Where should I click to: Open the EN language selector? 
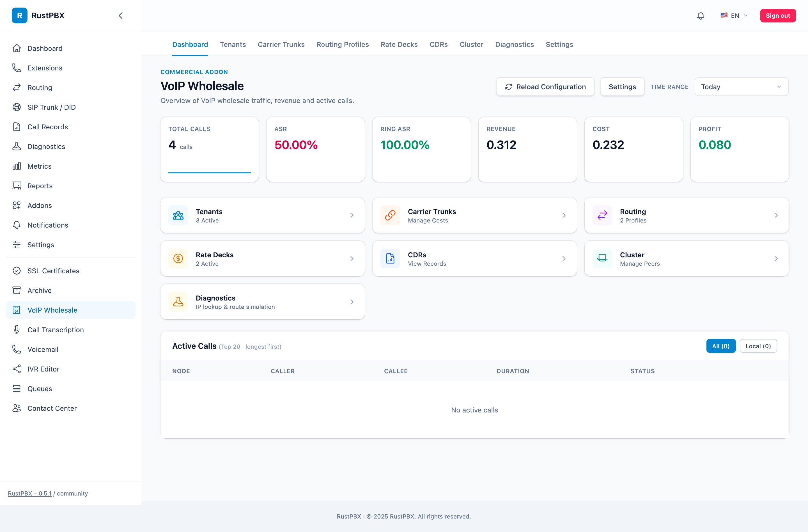point(734,16)
